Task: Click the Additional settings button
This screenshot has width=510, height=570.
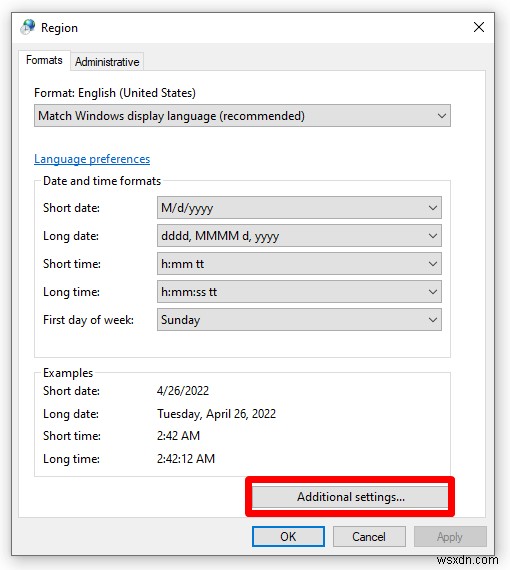Action: (x=350, y=497)
